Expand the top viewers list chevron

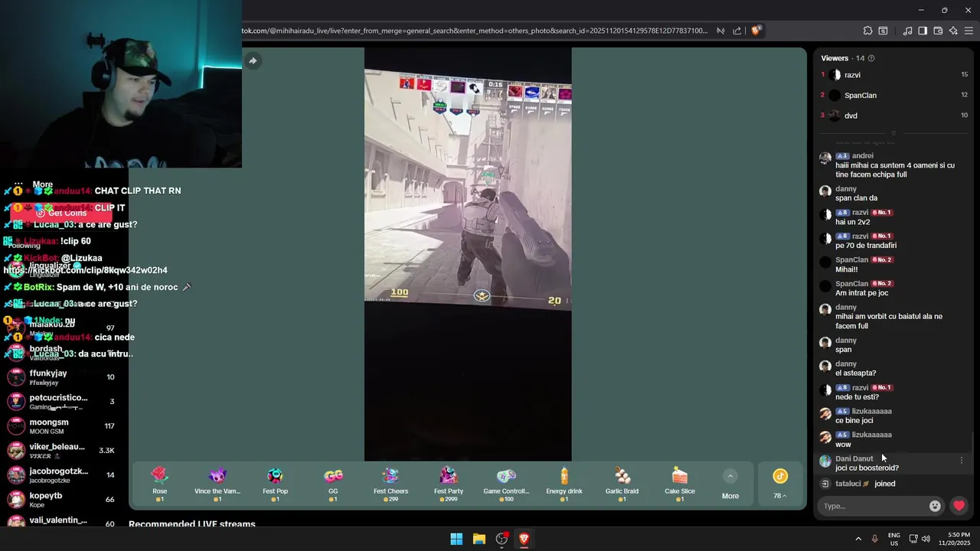(893, 133)
